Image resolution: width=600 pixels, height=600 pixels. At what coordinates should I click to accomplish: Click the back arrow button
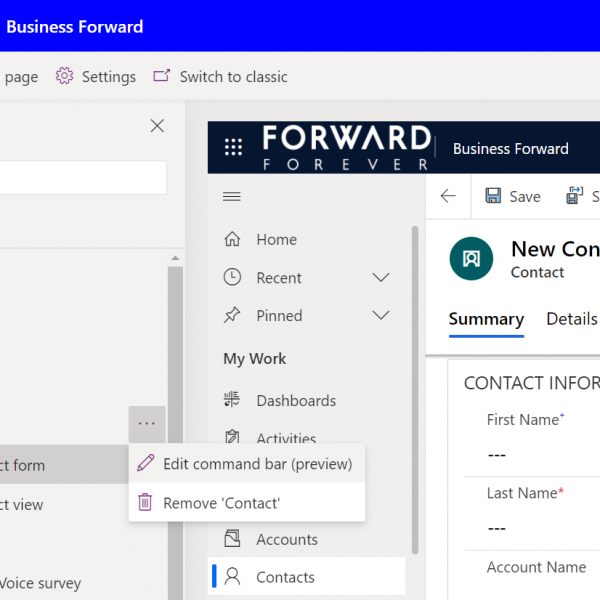point(448,196)
